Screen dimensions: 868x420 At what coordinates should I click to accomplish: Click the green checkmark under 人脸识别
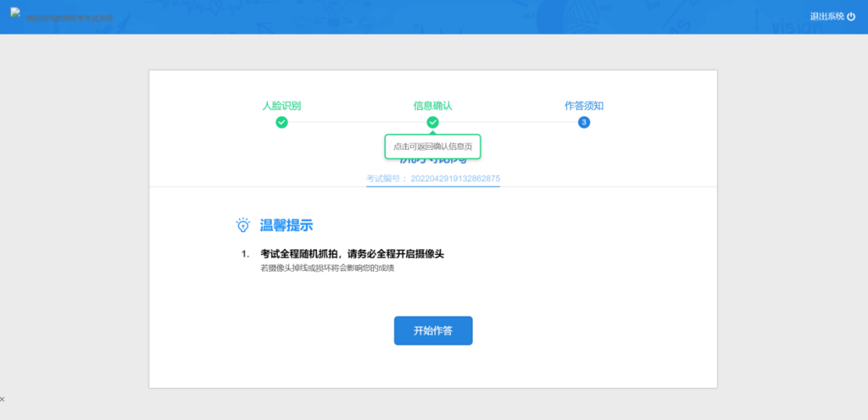point(282,122)
